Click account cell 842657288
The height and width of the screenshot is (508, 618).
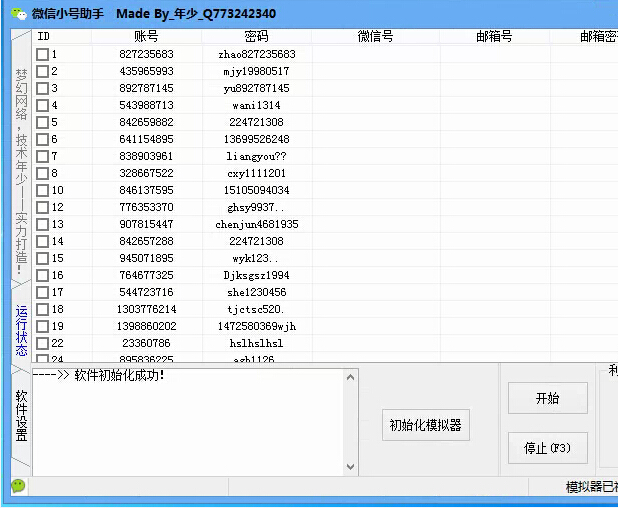147,241
